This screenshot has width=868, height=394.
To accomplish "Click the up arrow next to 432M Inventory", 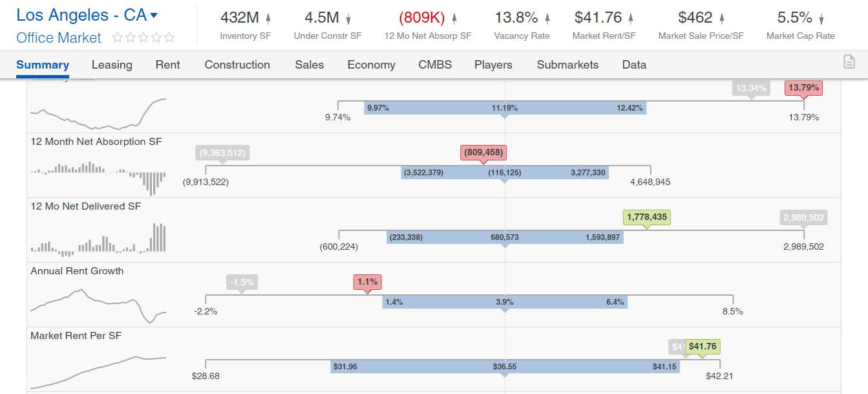I will pos(268,19).
